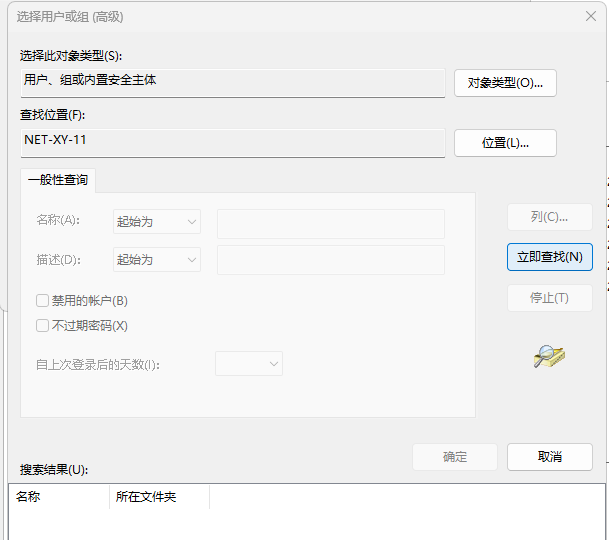The height and width of the screenshot is (540, 609).
Task: Sort results by the 名称 column header
Action: 58,496
